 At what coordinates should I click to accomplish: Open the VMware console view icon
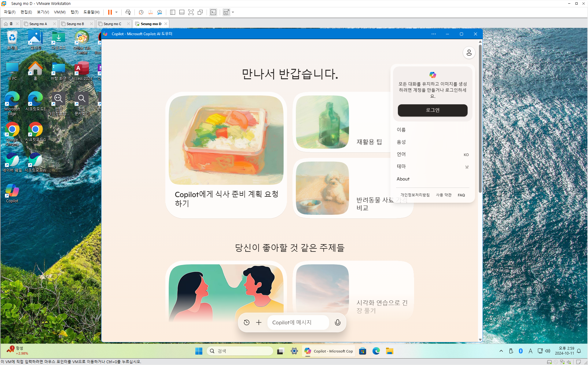(213, 12)
